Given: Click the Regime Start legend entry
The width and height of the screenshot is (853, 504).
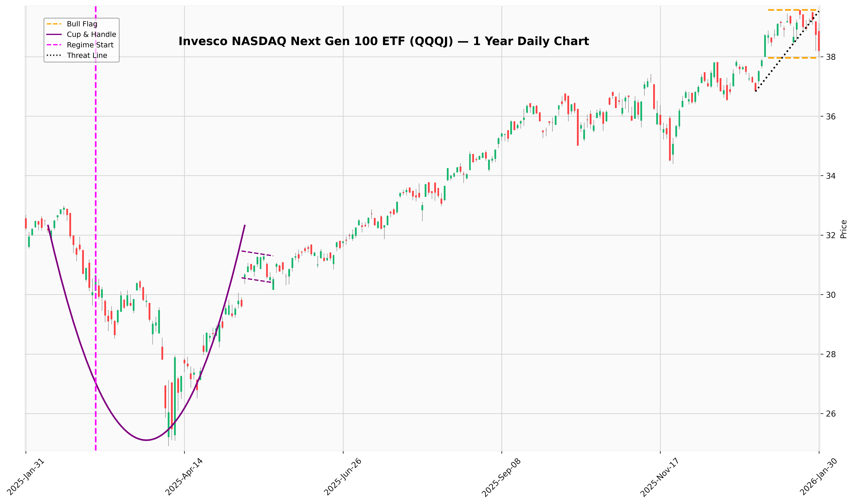Looking at the screenshot, I should click(90, 45).
